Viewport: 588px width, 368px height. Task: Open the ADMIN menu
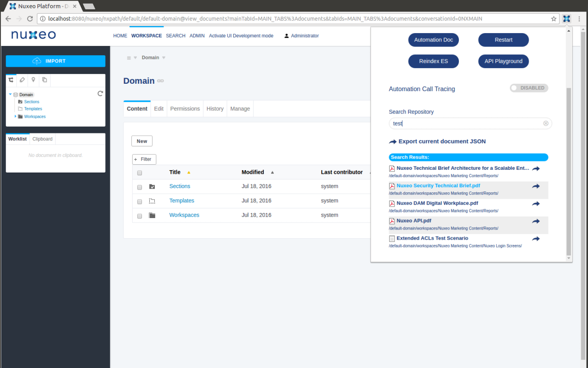[x=197, y=36]
